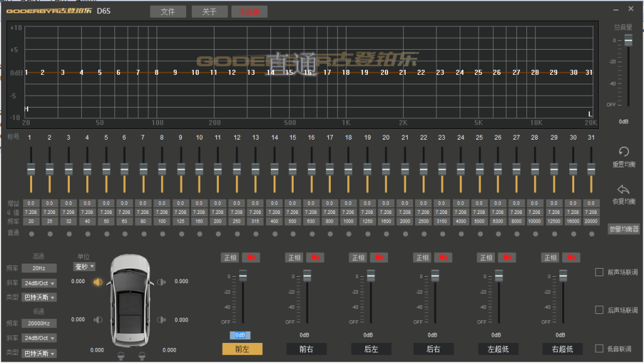The height and width of the screenshot is (363, 644).
Task: Toggle the 直通 bypass dot for band 8
Action: [163, 234]
